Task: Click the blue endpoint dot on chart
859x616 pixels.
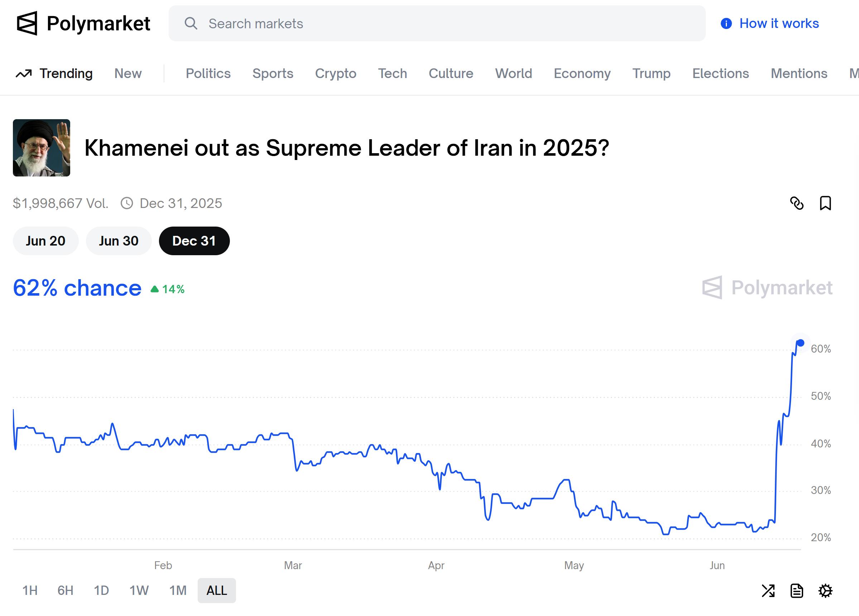Action: click(801, 343)
